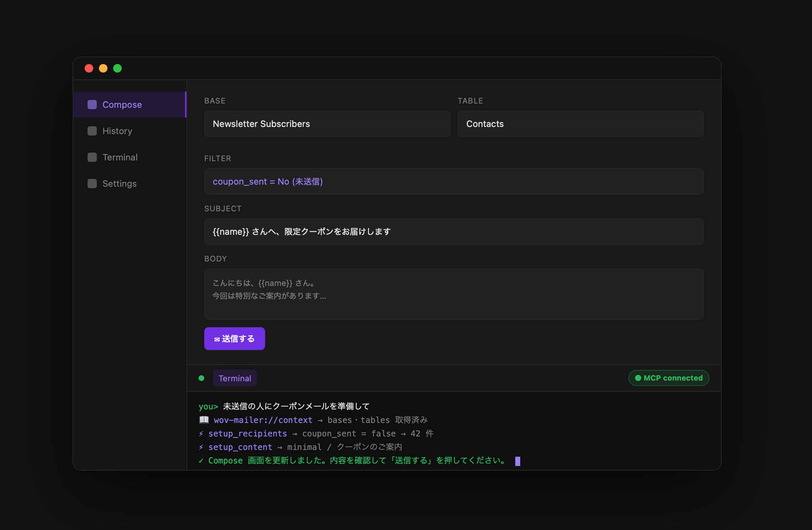Click the Subject input field
The width and height of the screenshot is (812, 530).
[454, 232]
